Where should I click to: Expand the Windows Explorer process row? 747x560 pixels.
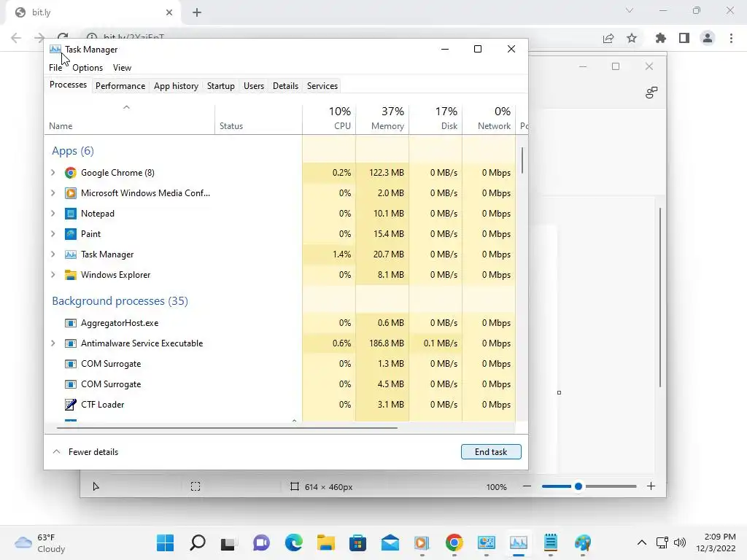coord(53,275)
